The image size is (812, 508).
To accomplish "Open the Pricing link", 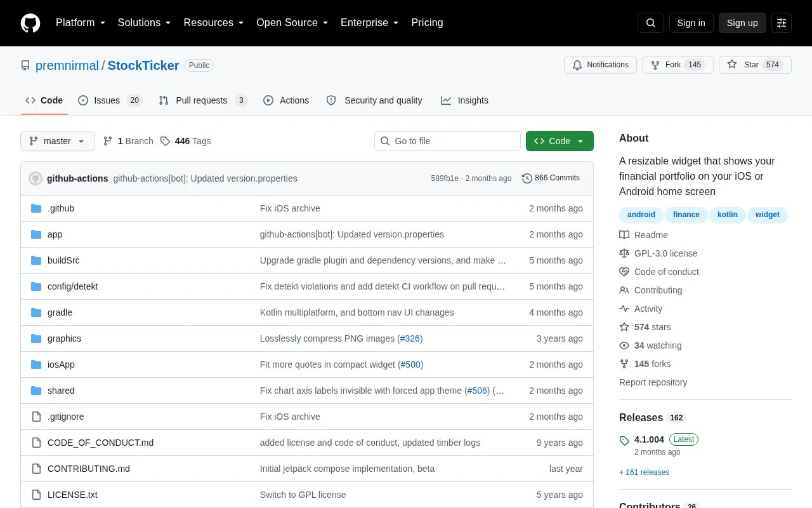I will 427,23.
